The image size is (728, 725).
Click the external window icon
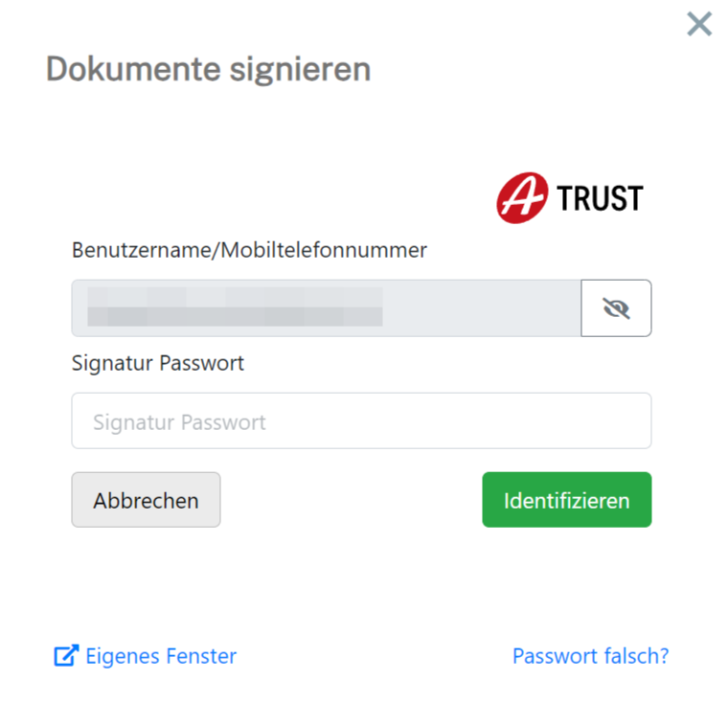tap(65, 656)
